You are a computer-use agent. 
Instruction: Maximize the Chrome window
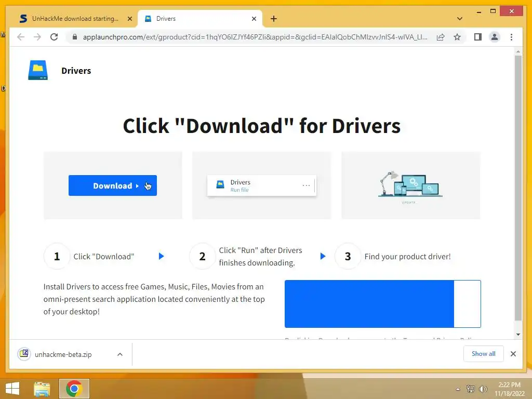493,11
